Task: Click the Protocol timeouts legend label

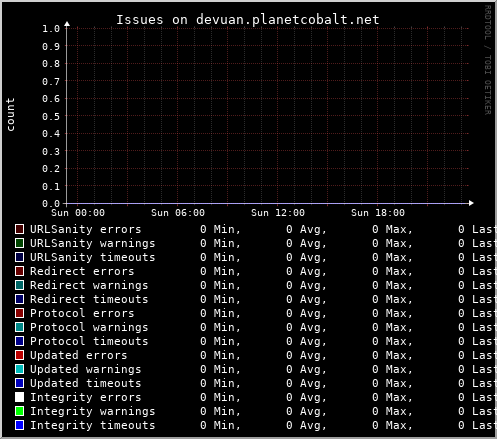Action: 89,341
